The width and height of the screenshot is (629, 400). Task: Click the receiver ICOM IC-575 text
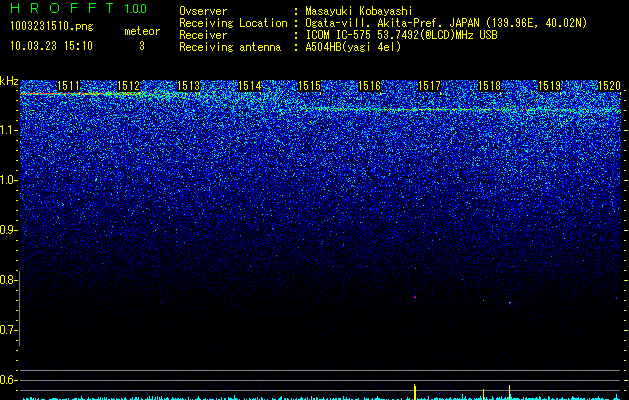pos(401,35)
